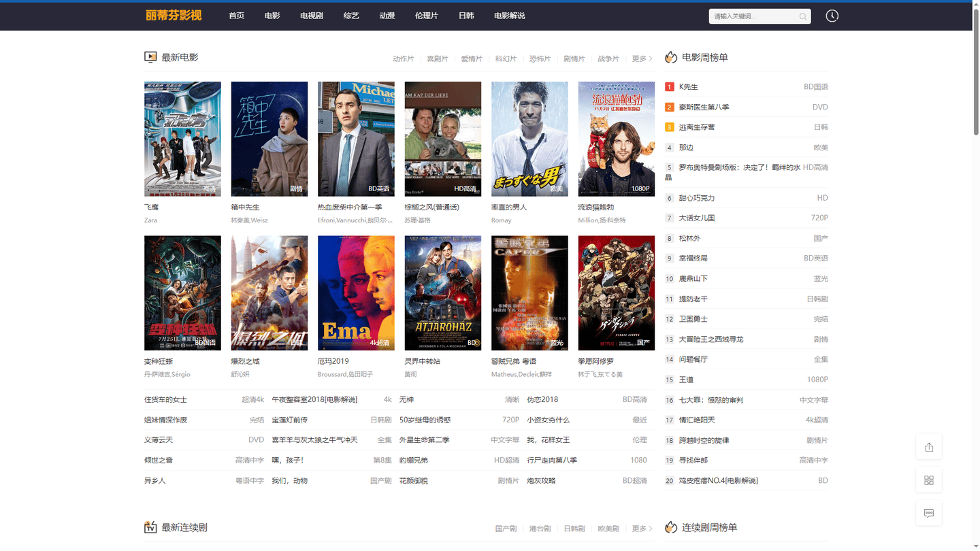Open list item 行尸走肉第八季
Image resolution: width=980 pixels, height=551 pixels.
(552, 461)
